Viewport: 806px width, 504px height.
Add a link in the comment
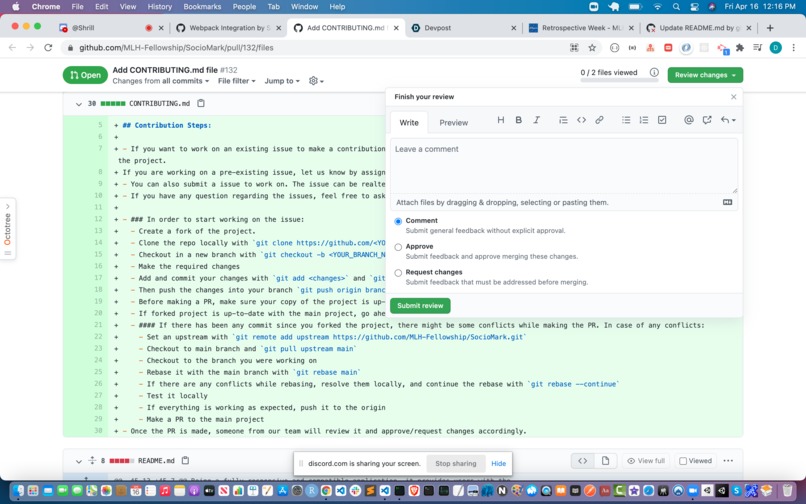click(x=599, y=120)
